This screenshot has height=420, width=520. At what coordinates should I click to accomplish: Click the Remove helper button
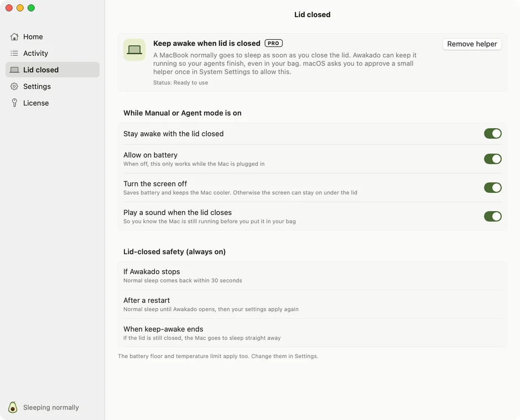[472, 44]
